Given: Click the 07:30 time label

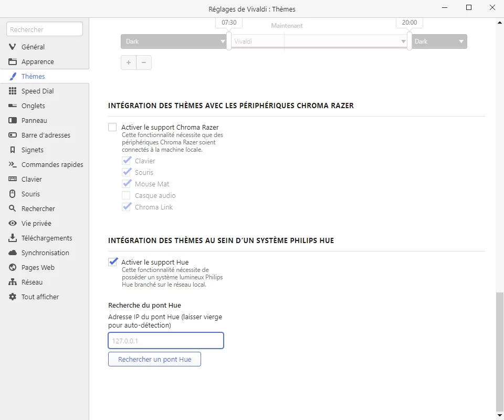Looking at the screenshot, I should point(229,23).
